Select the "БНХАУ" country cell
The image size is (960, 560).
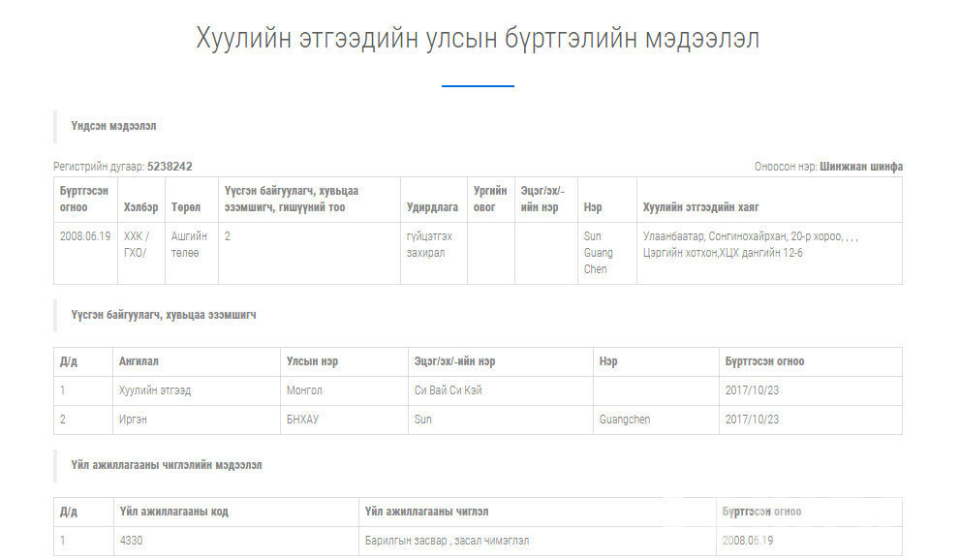pyautogui.click(x=302, y=420)
